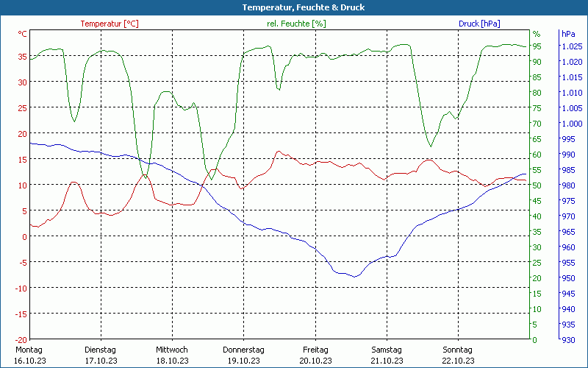
Task: Click the "Donnerstag" day label
Action: (x=243, y=350)
